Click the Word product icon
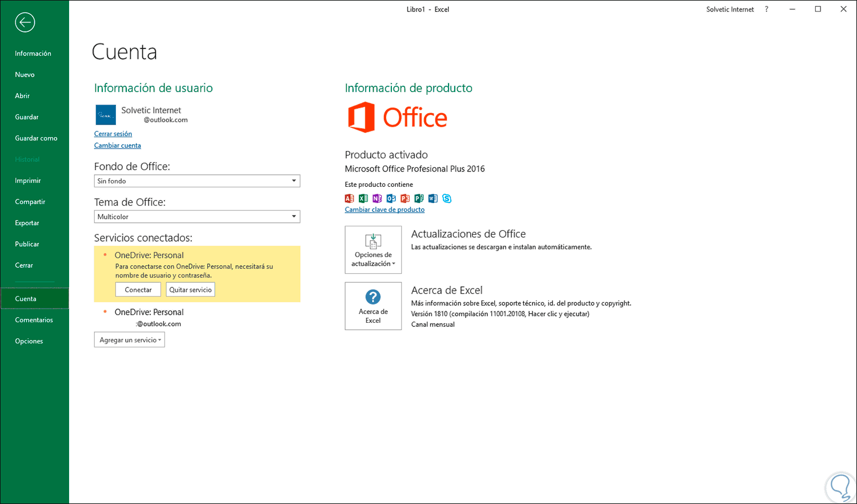 433,198
